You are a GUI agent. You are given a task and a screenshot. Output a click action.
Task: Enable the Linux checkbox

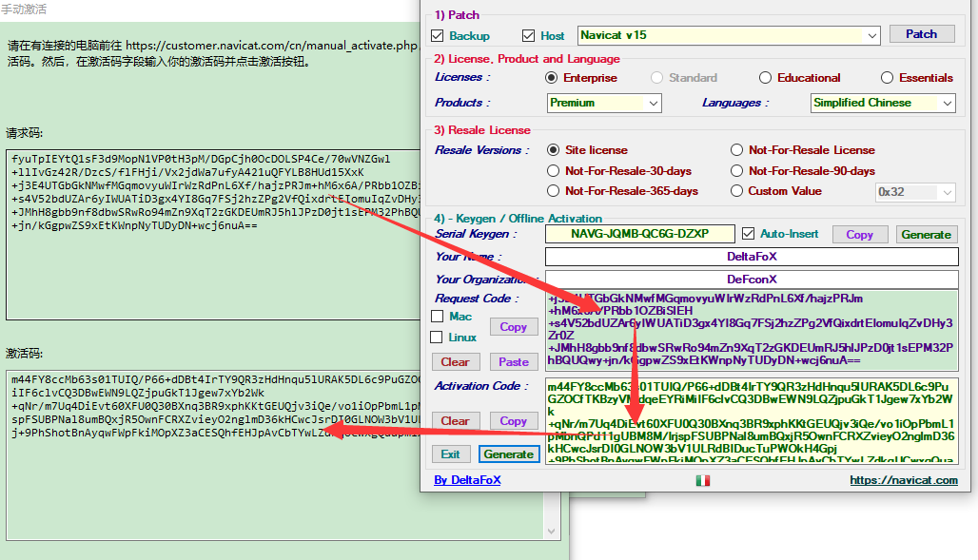click(437, 338)
